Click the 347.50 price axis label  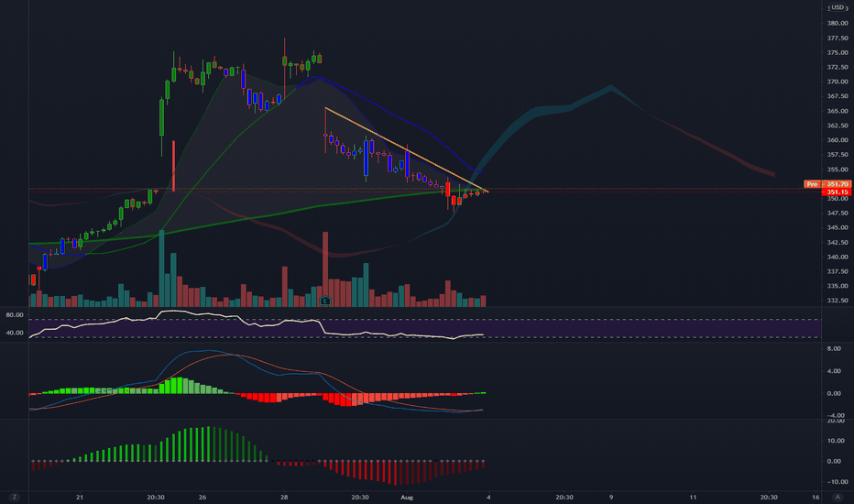coord(838,213)
